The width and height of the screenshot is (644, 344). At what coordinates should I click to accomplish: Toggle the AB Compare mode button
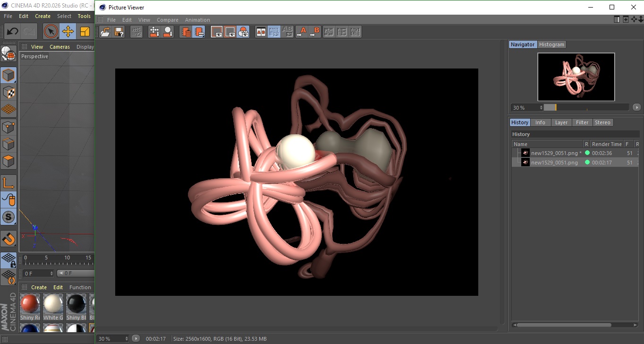click(261, 32)
